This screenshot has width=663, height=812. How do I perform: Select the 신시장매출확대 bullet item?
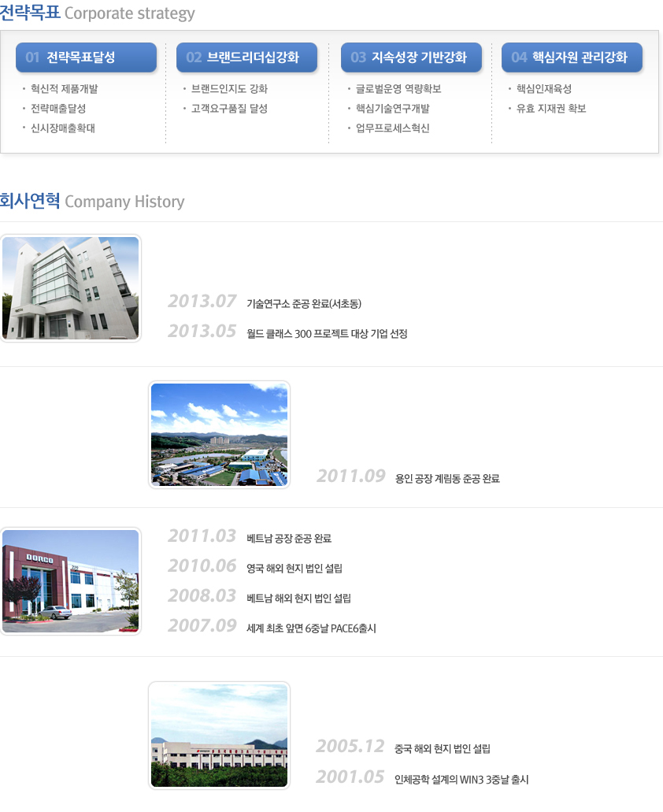pos(63,128)
